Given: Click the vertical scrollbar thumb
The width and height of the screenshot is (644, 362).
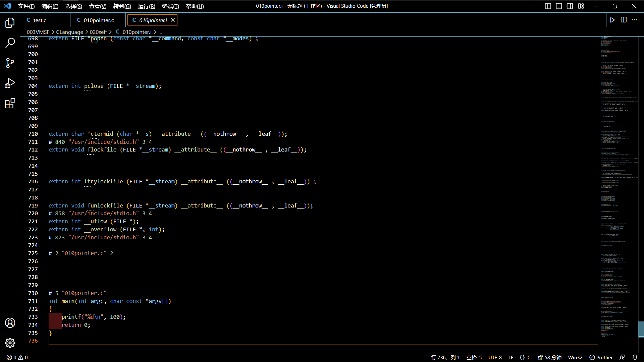Looking at the screenshot, I should coord(641,329).
